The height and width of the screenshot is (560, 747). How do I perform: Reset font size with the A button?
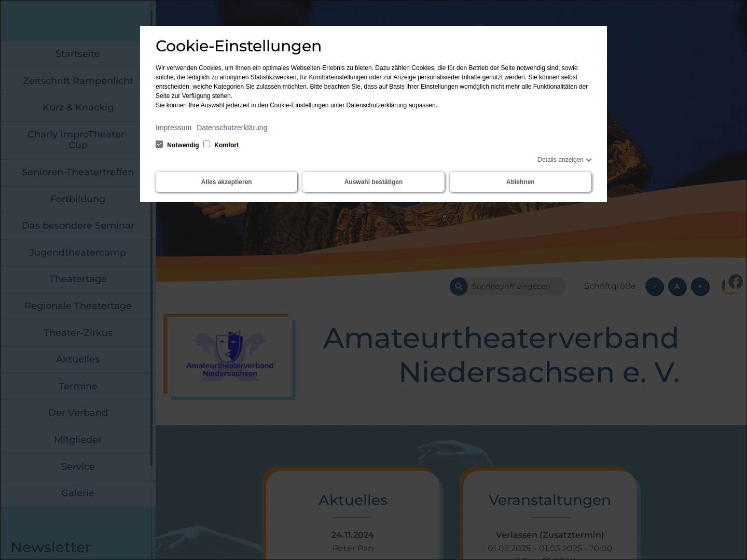tap(677, 286)
